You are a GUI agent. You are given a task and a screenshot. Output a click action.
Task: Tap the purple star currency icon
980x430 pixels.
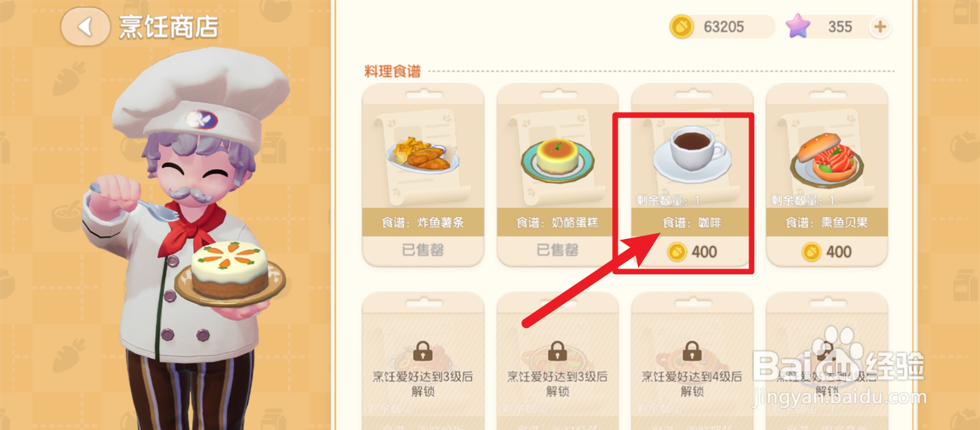click(x=799, y=27)
